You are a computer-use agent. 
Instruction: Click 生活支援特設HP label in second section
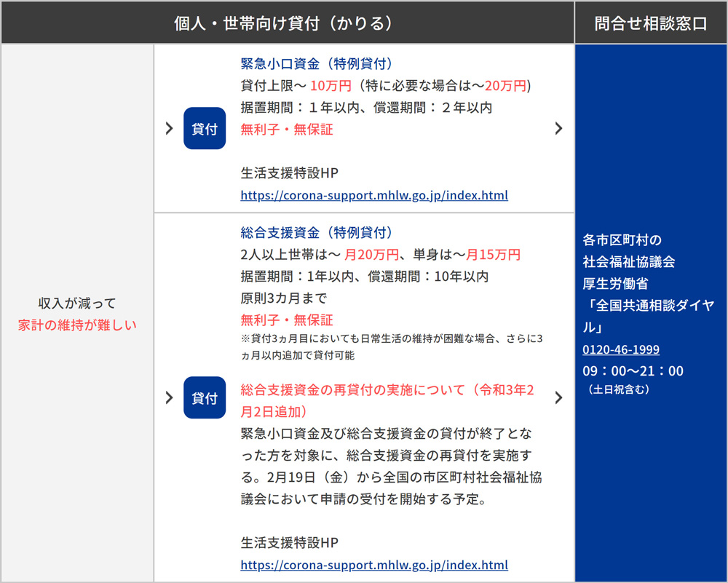290,543
